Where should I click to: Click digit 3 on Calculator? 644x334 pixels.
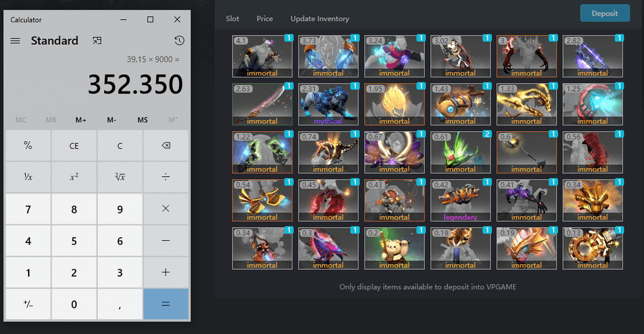(x=120, y=272)
